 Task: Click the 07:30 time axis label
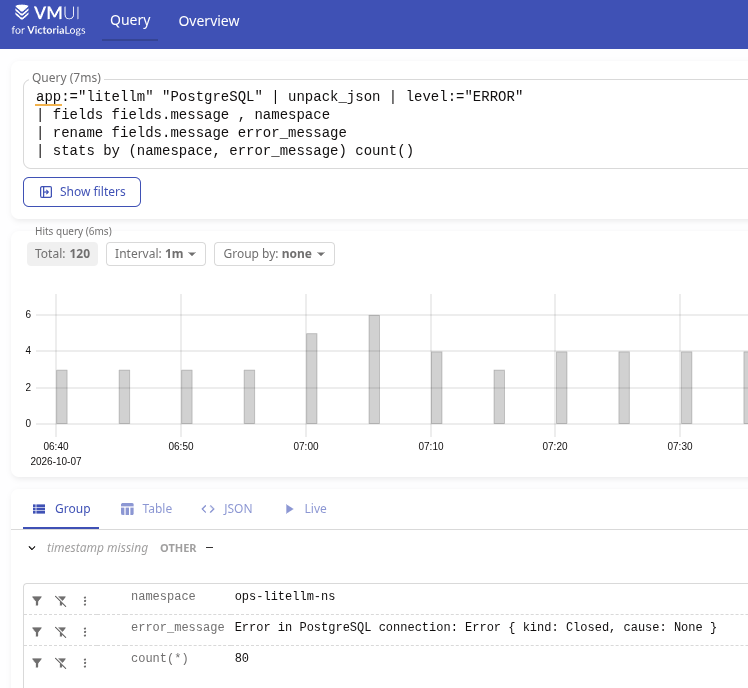(680, 447)
